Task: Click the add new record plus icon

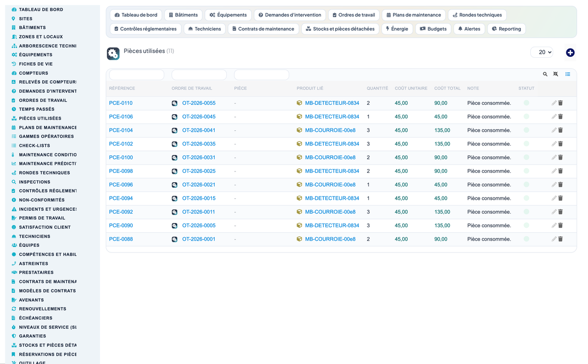Action: point(570,52)
